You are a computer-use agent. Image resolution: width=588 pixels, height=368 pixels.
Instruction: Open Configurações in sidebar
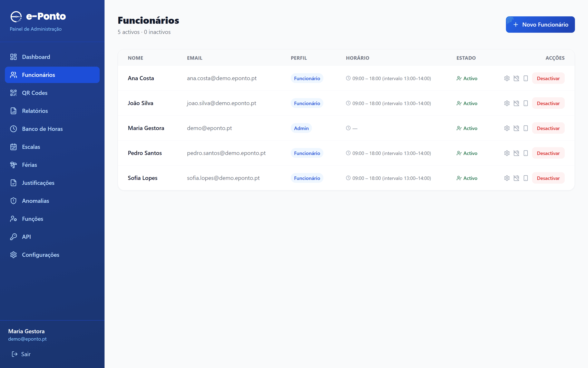click(52, 255)
